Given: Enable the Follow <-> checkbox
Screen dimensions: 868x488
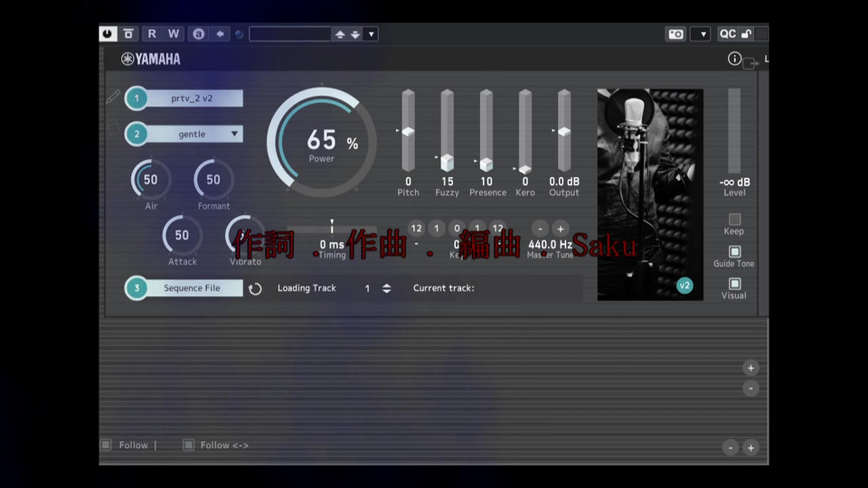Looking at the screenshot, I should coord(189,445).
